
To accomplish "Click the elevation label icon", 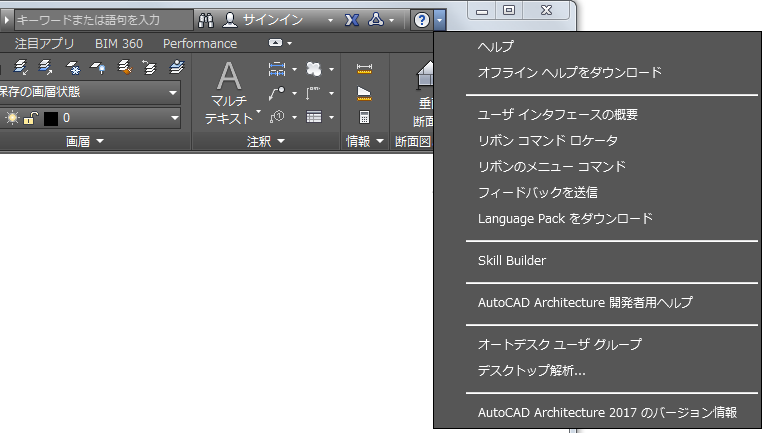I will pyautogui.click(x=313, y=93).
